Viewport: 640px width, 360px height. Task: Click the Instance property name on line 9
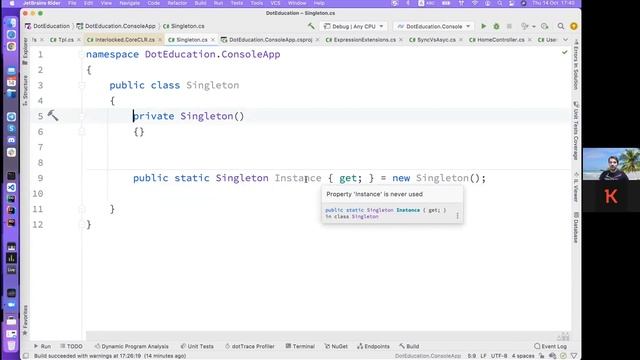click(x=298, y=178)
